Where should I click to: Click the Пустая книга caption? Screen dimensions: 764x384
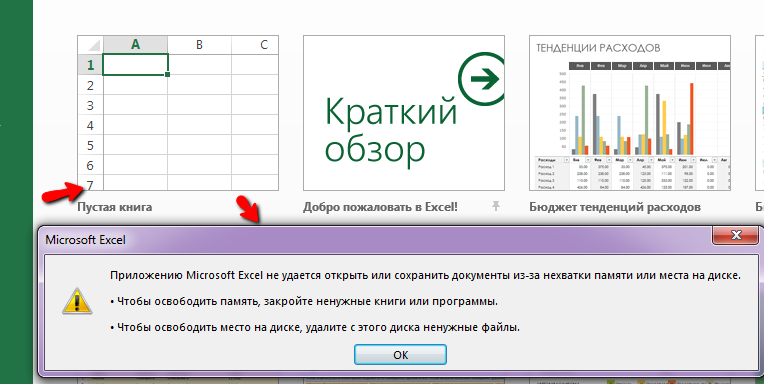point(115,207)
